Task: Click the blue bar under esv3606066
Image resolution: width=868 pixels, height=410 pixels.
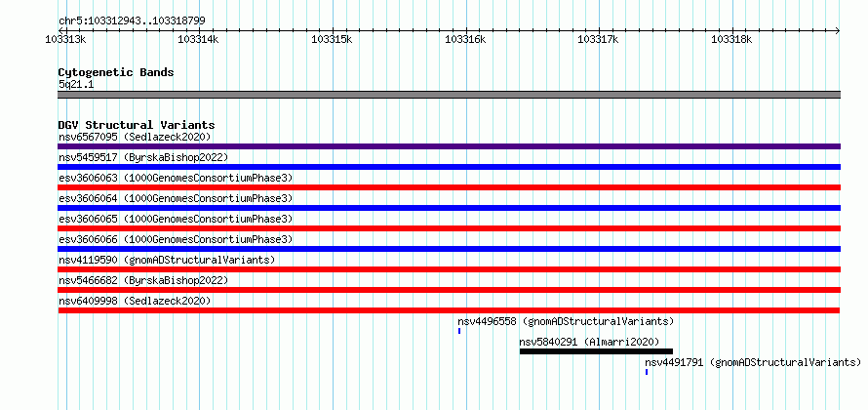Action: 449,249
